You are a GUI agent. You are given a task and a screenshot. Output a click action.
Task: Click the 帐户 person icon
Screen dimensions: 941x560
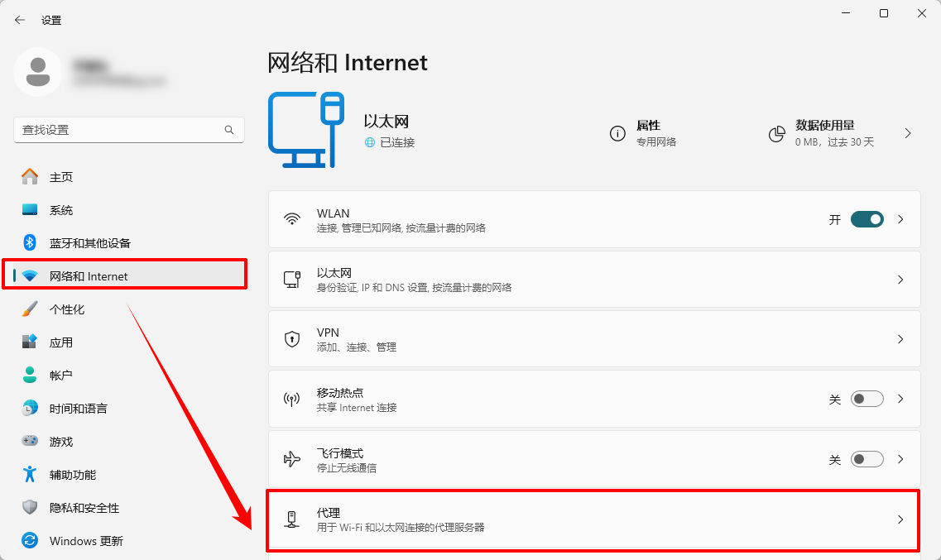30,375
